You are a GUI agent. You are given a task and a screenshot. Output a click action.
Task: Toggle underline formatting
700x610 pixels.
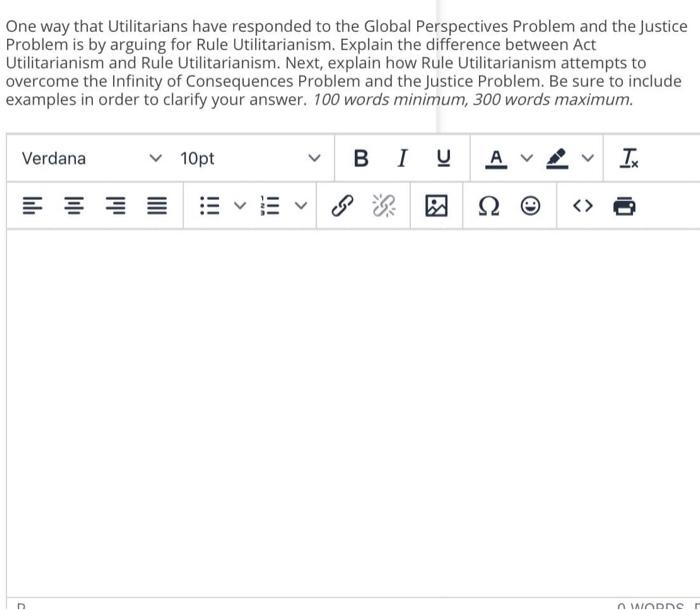[x=443, y=158]
